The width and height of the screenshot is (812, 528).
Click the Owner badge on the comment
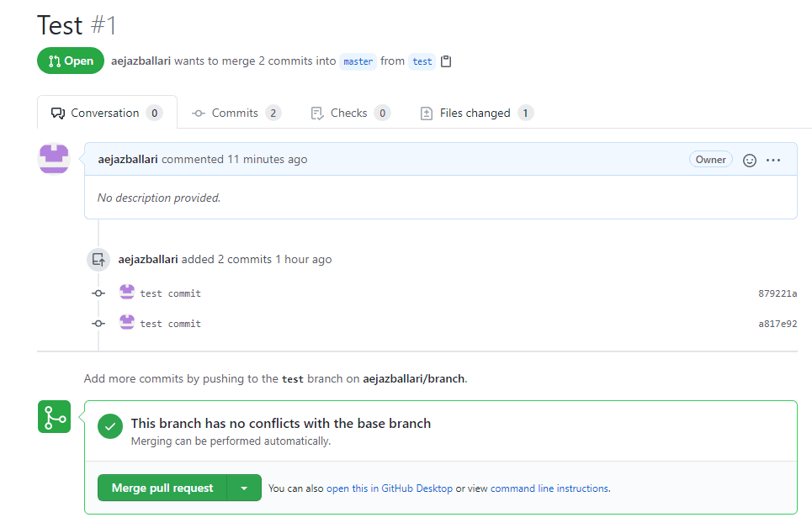click(710, 160)
